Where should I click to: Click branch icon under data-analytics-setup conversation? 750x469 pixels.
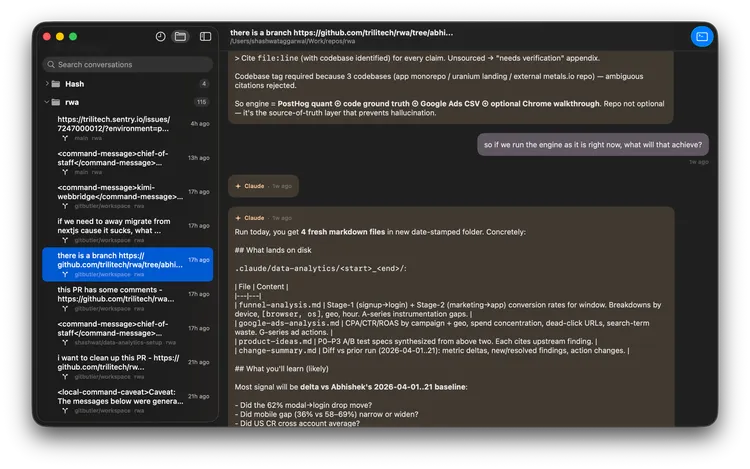pos(65,343)
